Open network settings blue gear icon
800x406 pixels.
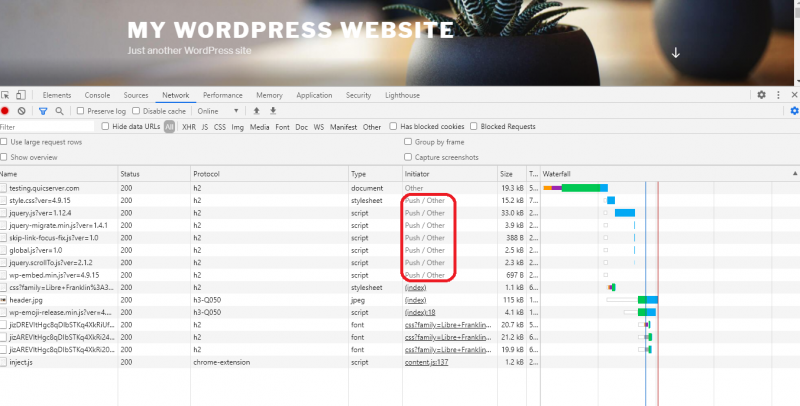pos(794,111)
